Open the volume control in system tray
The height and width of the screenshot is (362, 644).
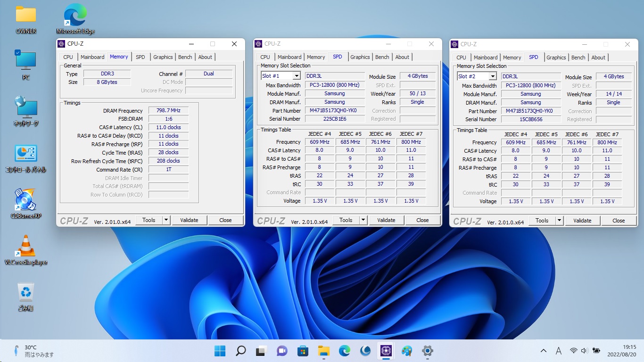coord(585,351)
